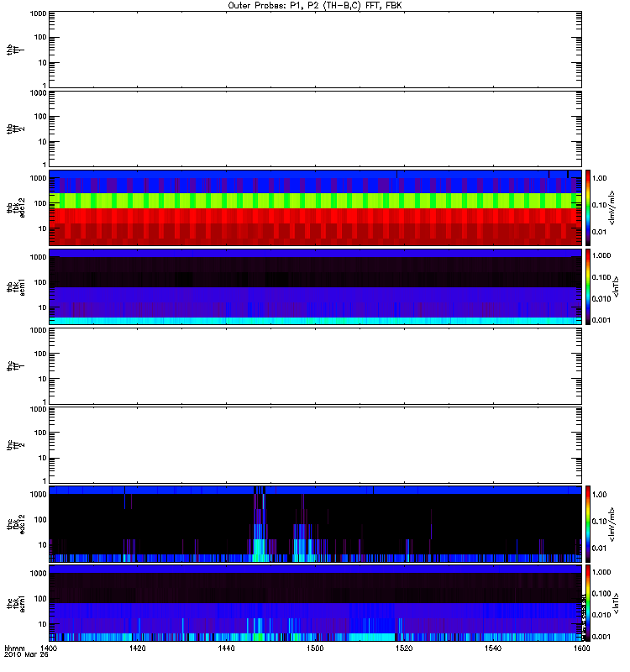Click the 0.010 tick on thc scm1 color bar
Viewport: 630px width, 672px height.
[601, 615]
